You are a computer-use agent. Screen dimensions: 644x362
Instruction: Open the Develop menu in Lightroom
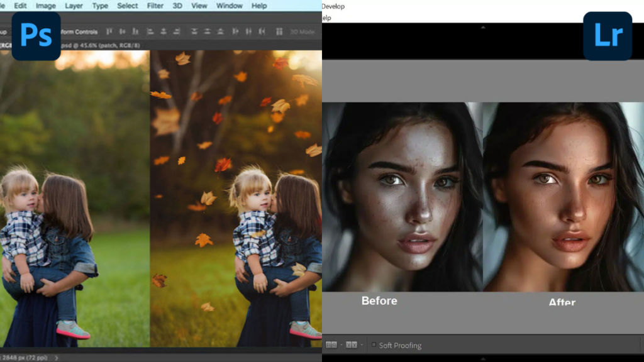pos(332,6)
